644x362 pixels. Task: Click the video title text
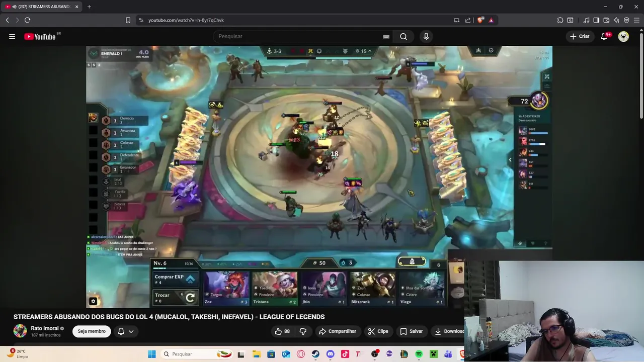pos(169,317)
